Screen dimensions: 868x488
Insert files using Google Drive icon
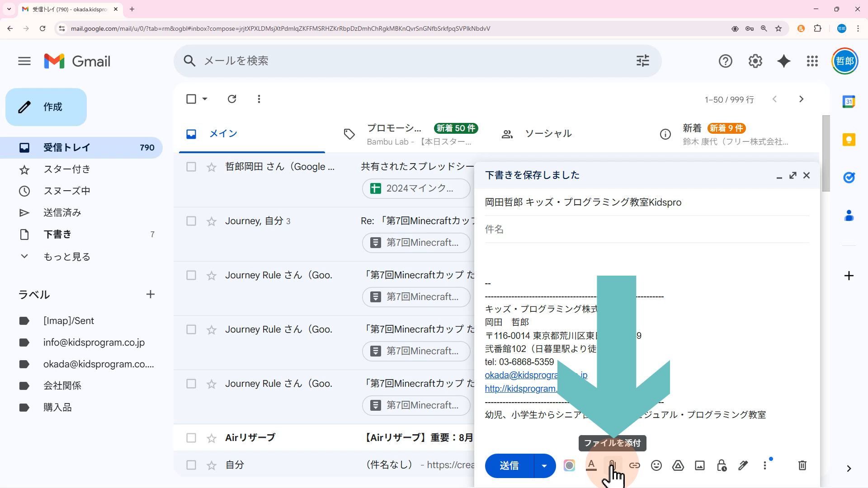[x=678, y=465]
